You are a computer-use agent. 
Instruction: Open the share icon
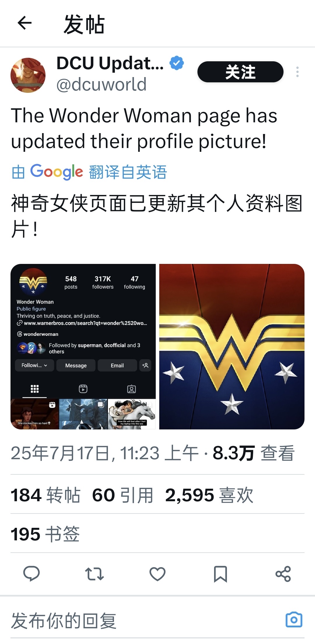[283, 574]
